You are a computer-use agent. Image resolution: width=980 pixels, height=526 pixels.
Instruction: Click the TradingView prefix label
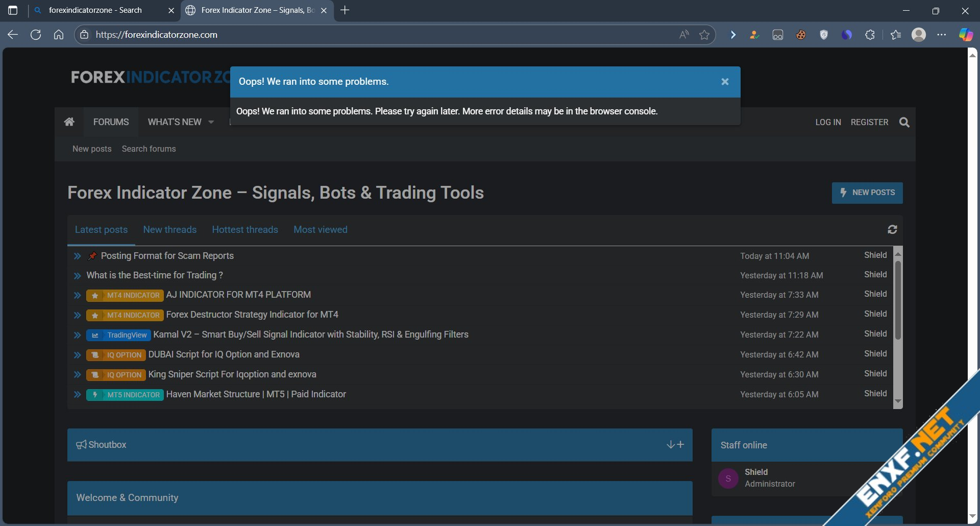click(x=118, y=335)
